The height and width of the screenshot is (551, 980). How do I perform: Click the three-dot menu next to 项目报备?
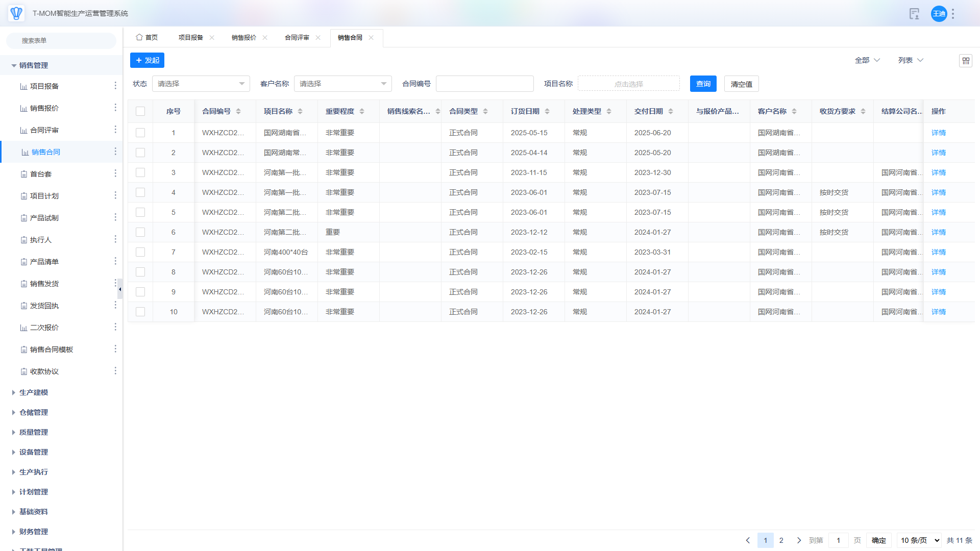(115, 86)
